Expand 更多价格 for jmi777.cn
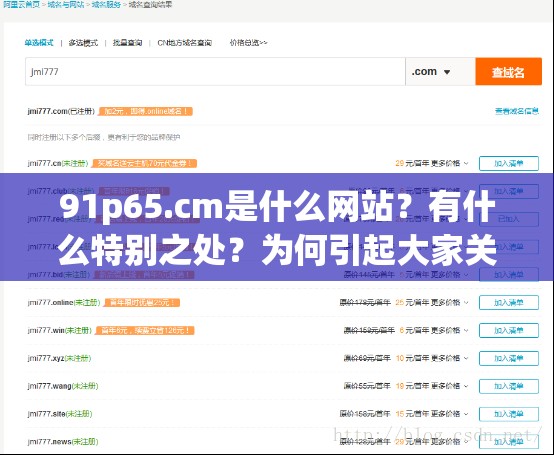Viewport: 554px width, 455px height. pos(450,163)
